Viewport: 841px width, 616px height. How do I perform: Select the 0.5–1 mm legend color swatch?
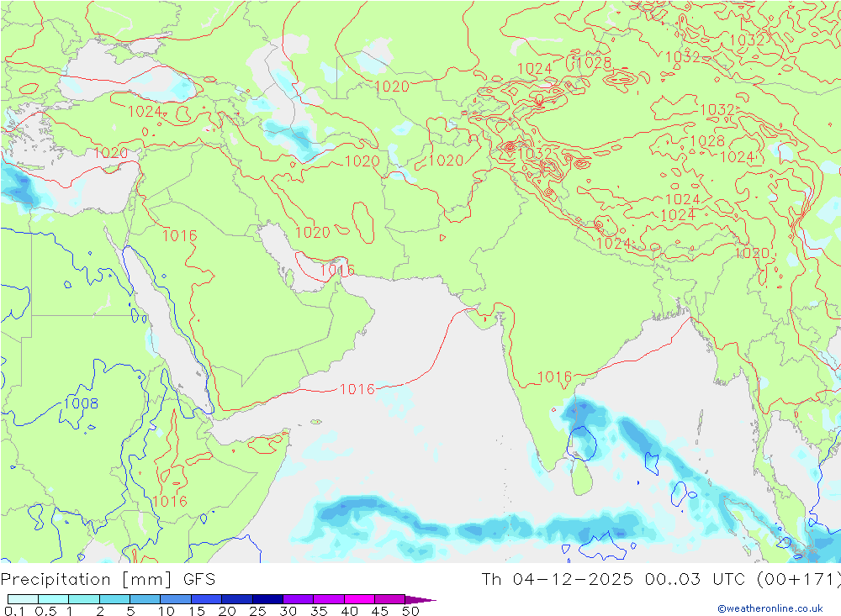click(x=54, y=599)
